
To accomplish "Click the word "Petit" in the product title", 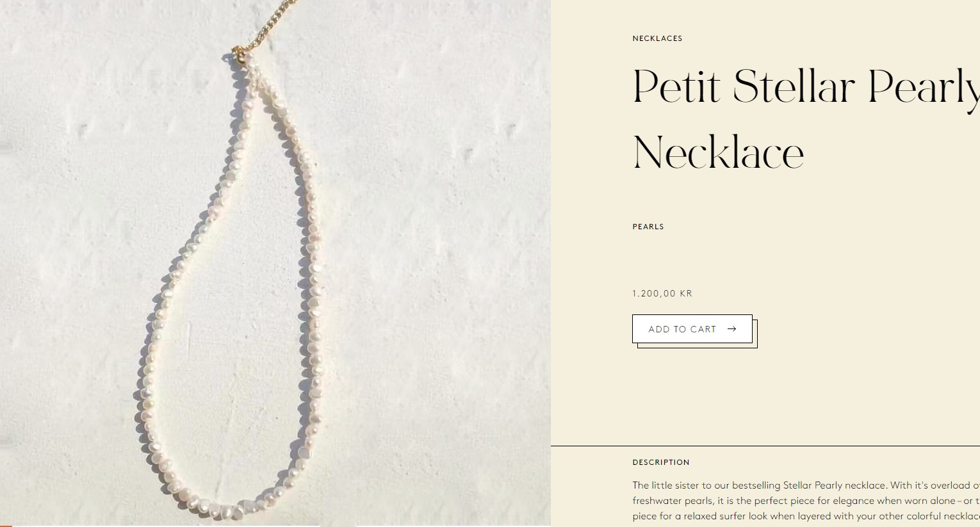I will (676, 86).
